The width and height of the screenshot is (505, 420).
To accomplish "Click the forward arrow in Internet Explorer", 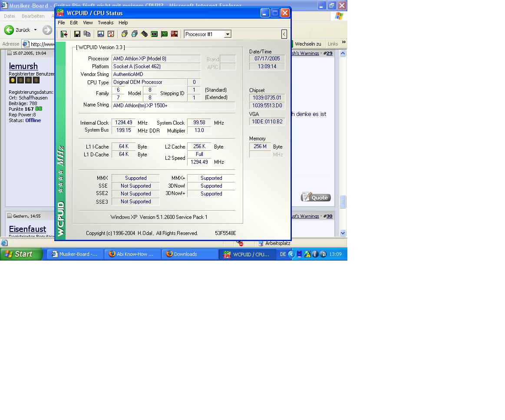I will 47,30.
